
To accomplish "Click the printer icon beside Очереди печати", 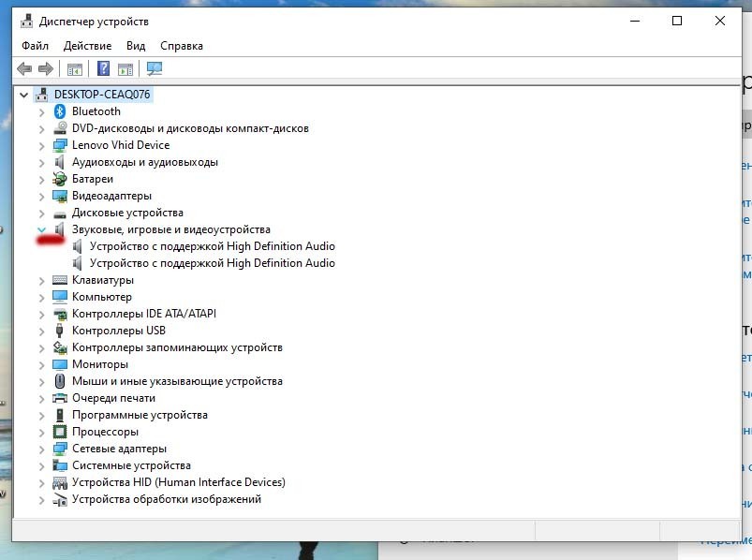I will pyautogui.click(x=60, y=398).
